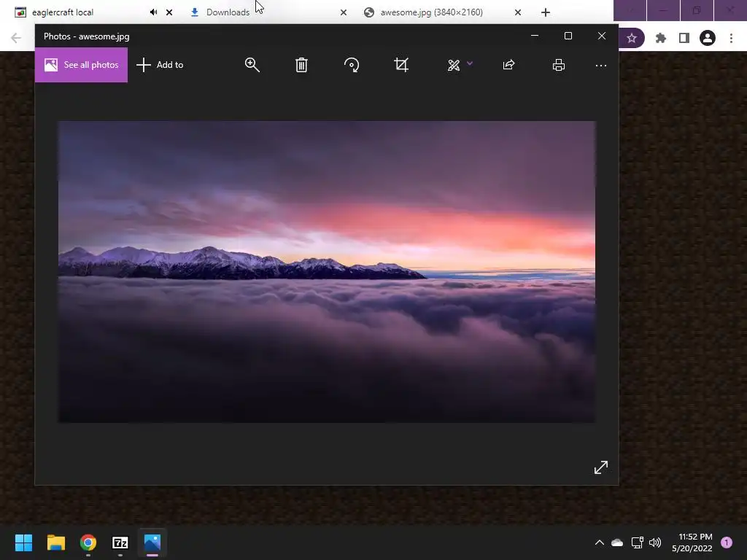Switch to the awesome.jpg browser tab
Viewport: 747px width, 560px height.
point(432,12)
